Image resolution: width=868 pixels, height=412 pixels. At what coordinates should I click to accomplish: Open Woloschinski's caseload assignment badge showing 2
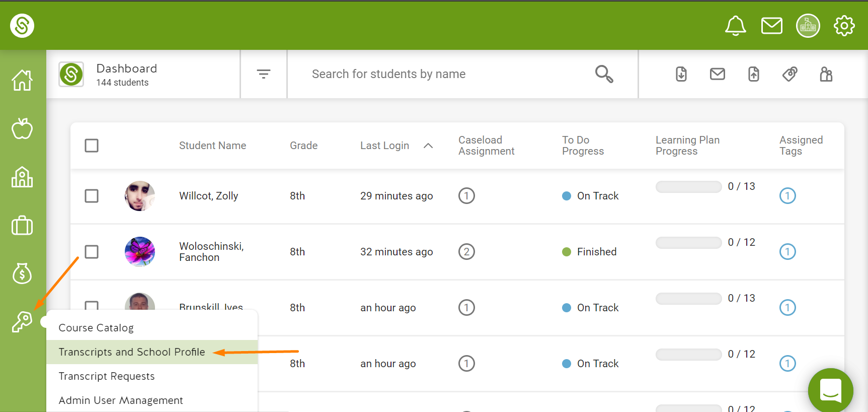pos(466,251)
